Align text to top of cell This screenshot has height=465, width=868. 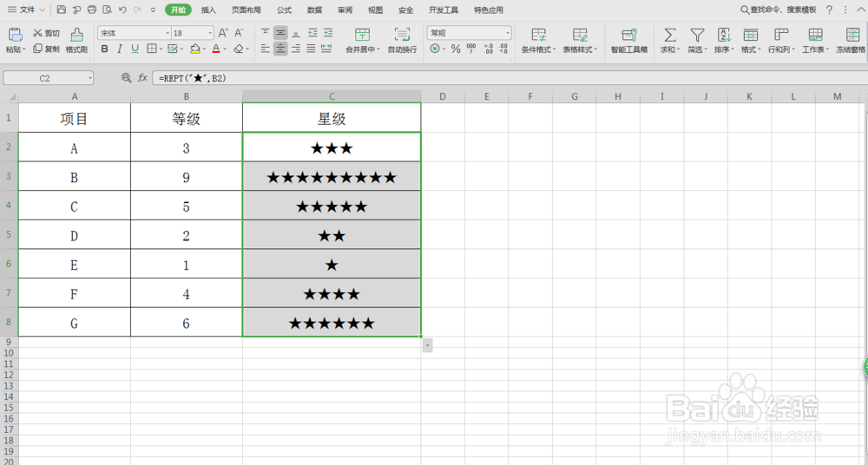pyautogui.click(x=266, y=33)
